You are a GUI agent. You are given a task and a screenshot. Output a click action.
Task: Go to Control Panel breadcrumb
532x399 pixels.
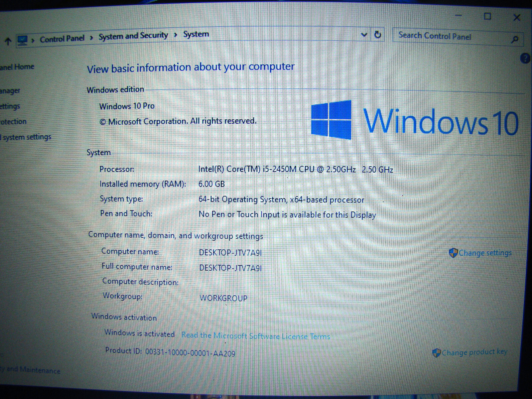[x=62, y=39]
